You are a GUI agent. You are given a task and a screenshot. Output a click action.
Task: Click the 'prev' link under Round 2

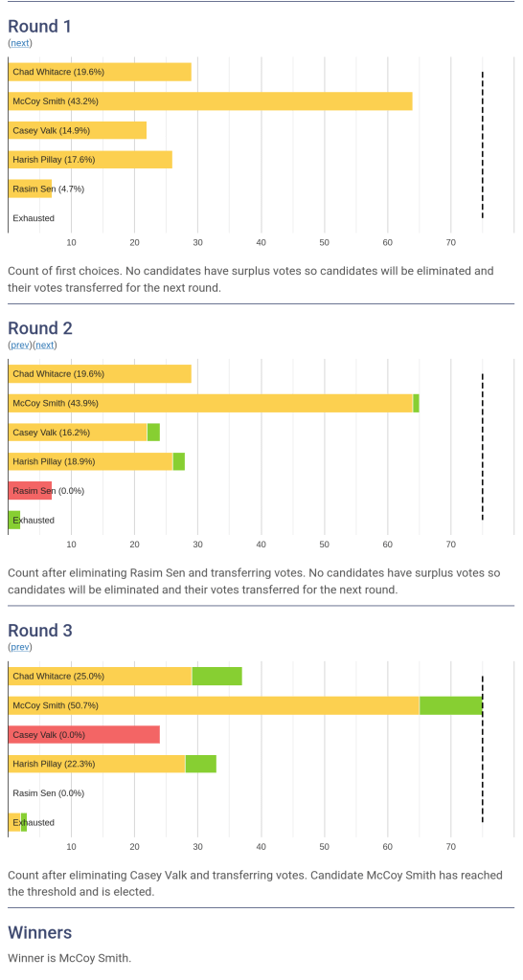click(x=20, y=345)
